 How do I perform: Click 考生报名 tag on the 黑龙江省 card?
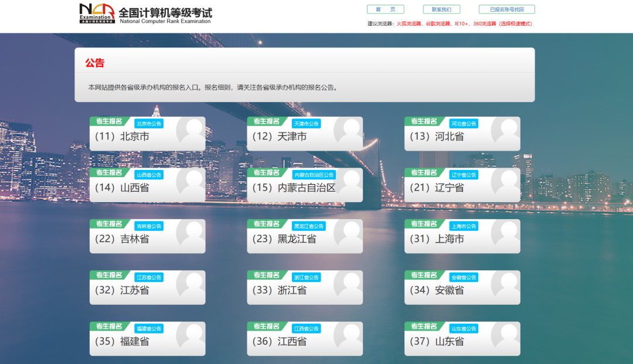(x=267, y=223)
